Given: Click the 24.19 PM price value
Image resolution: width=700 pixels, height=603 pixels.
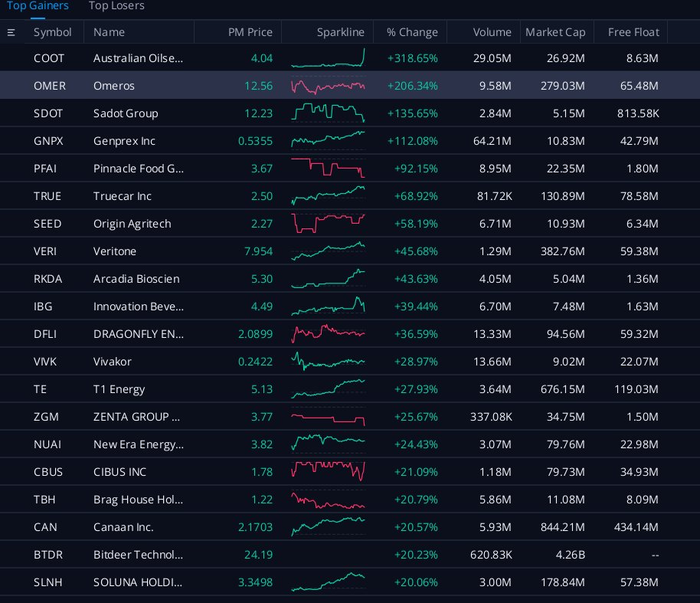Looking at the screenshot, I should point(258,555).
